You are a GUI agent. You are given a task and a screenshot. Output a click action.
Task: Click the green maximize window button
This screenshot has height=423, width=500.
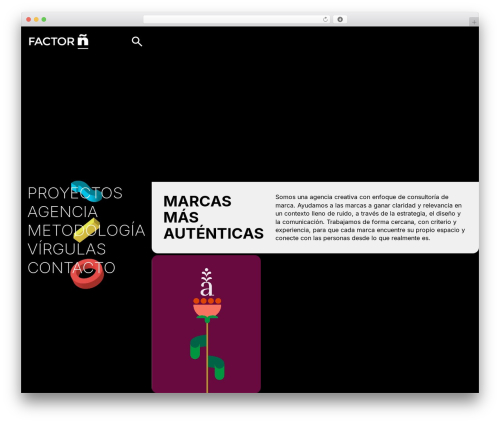pos(44,19)
